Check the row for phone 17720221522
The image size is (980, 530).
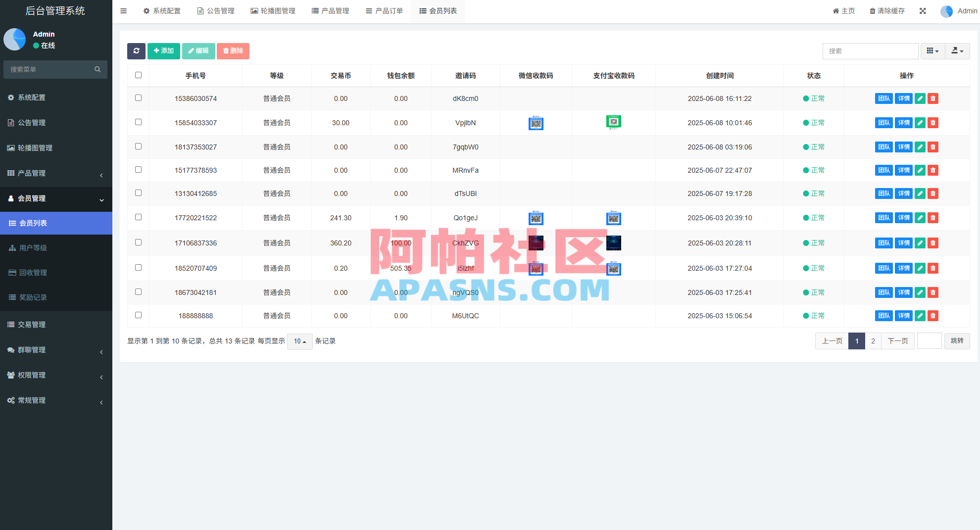[138, 217]
